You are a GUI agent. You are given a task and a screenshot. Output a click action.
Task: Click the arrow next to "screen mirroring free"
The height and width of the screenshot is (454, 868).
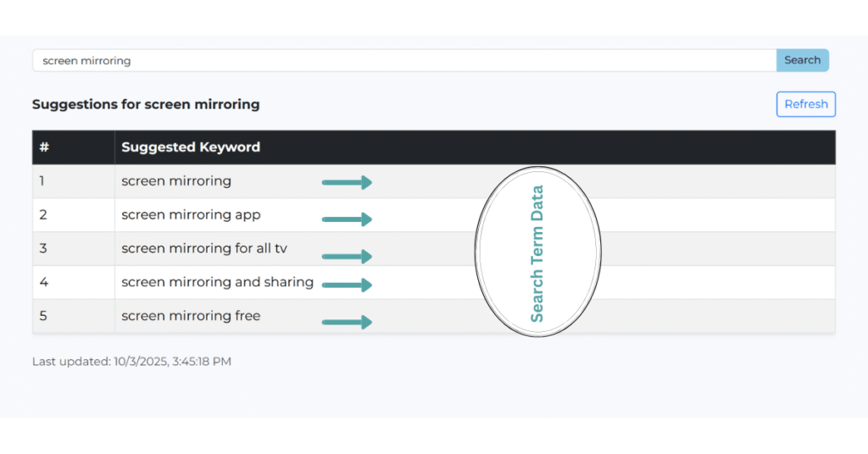[x=347, y=322]
